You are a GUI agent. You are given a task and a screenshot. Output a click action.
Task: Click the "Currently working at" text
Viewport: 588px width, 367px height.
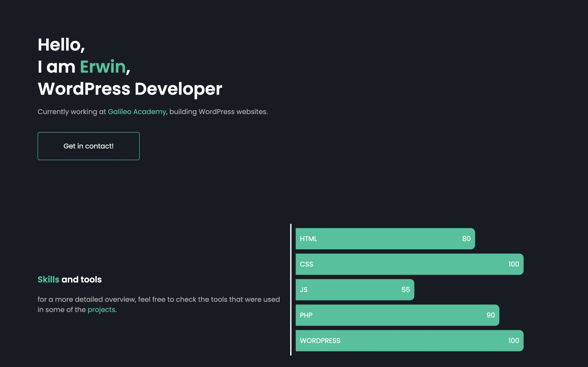[x=72, y=112]
